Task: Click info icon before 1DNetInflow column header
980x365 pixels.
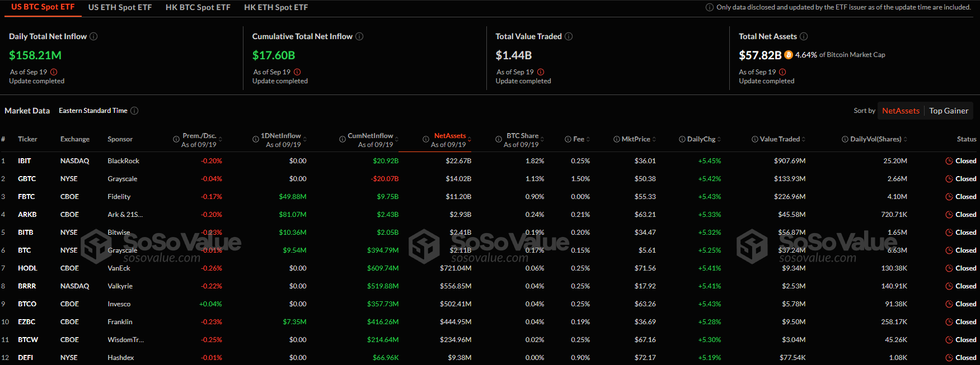Action: (256, 139)
